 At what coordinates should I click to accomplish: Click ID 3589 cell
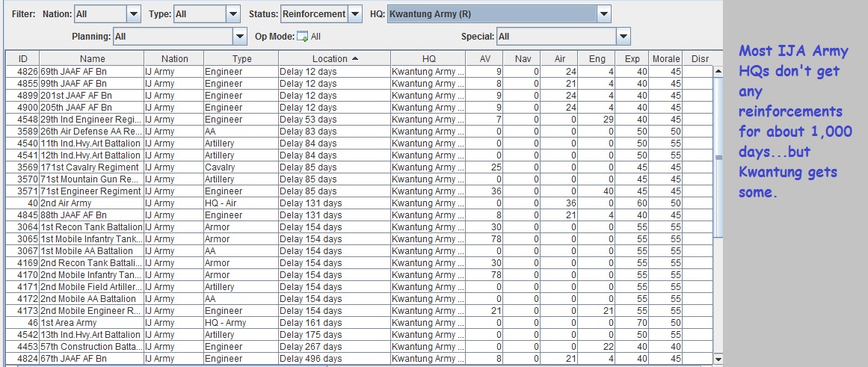tap(22, 132)
